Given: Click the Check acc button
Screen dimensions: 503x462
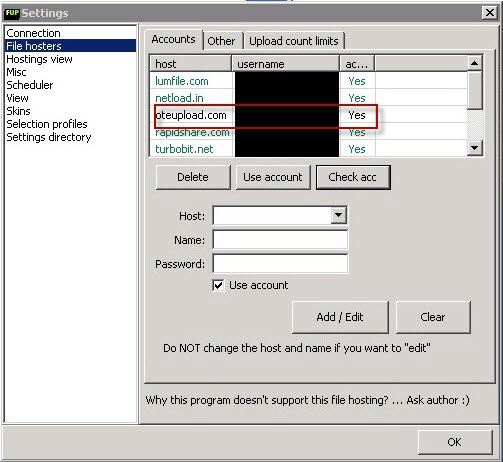Looking at the screenshot, I should (x=353, y=177).
